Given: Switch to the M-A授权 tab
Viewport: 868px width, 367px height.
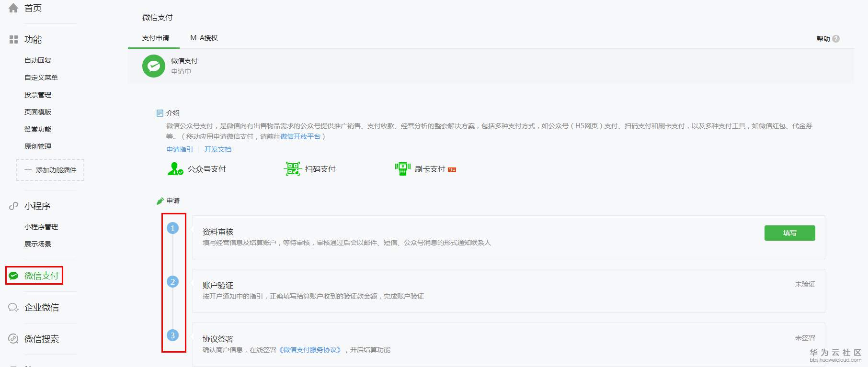Looking at the screenshot, I should point(204,38).
